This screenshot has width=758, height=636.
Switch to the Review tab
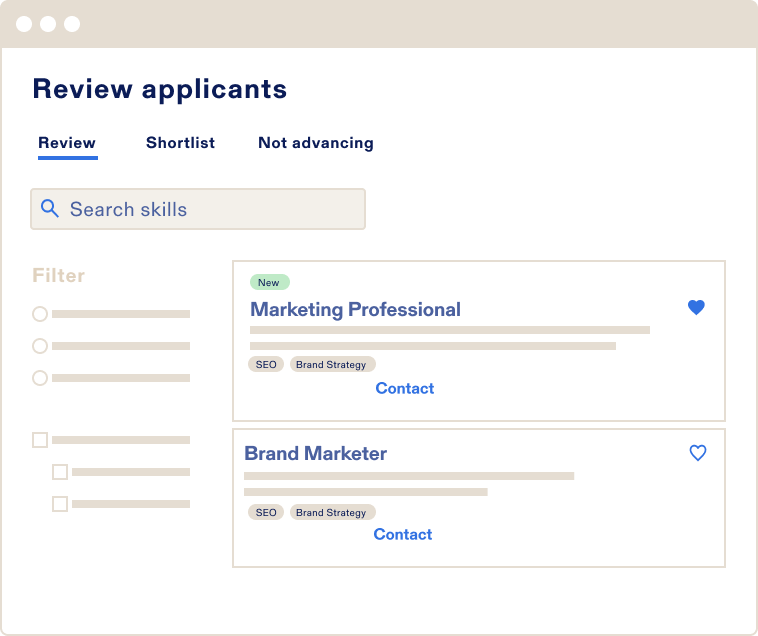click(x=67, y=143)
